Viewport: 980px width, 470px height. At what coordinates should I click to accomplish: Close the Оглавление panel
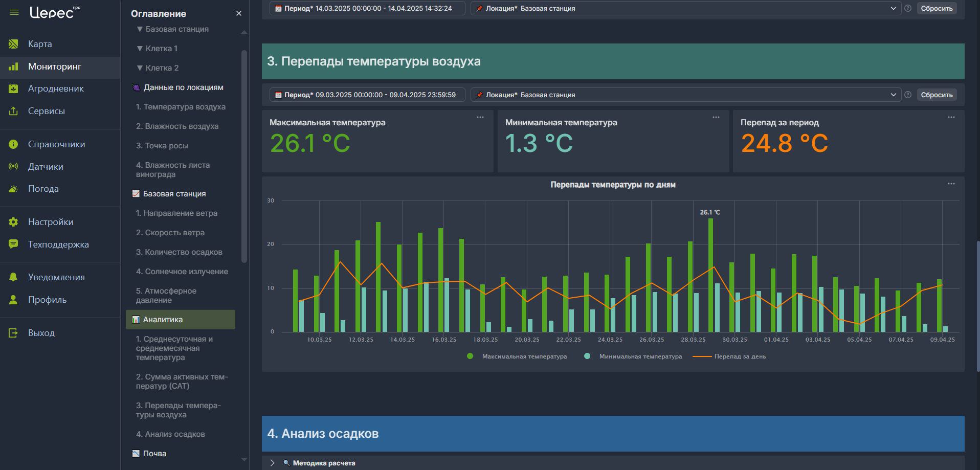(x=238, y=14)
